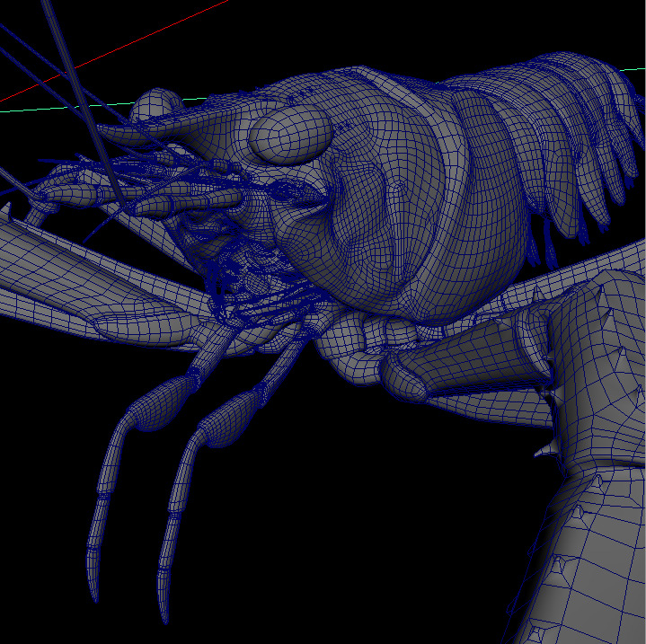
Task: Select the crayfish's large oval eye mesh
Action: 290,135
